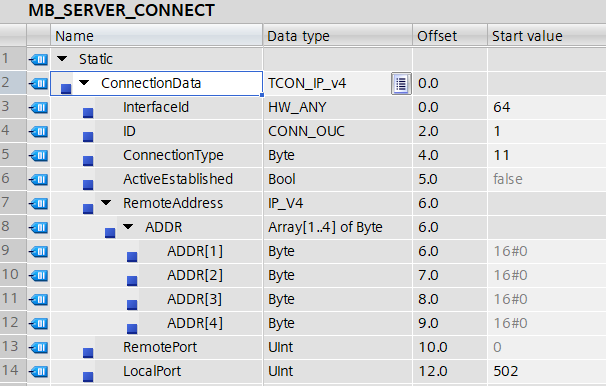Click the tag icon in row 2
Viewport: 606px width, 386px height.
[x=38, y=83]
